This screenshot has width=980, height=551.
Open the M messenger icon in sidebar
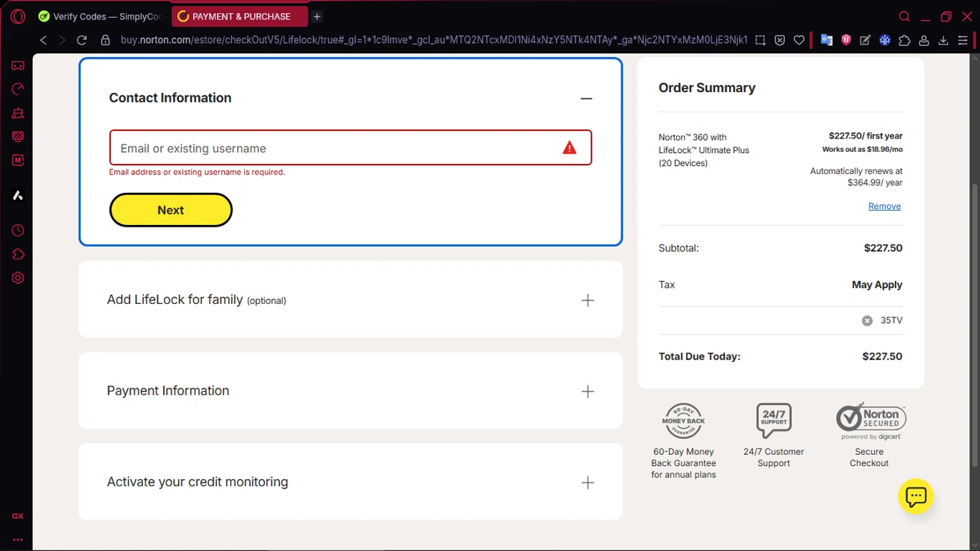pyautogui.click(x=18, y=160)
